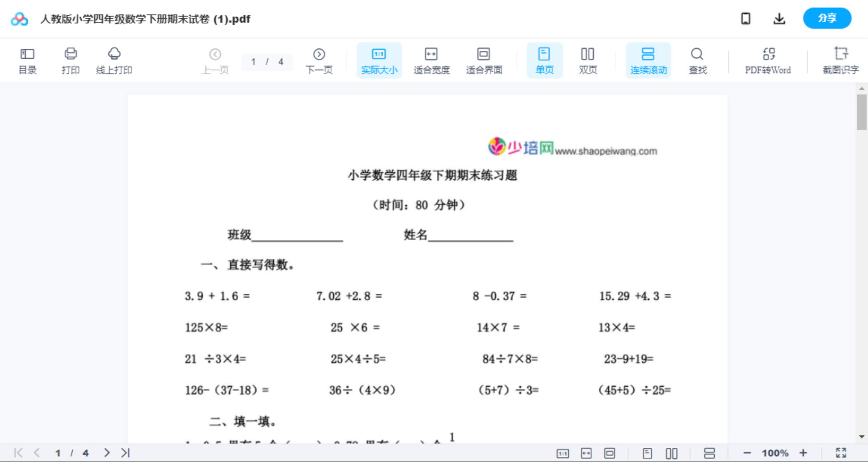Screen dimensions: 868x462
Task: Click the 打印 print icon
Action: 70,60
